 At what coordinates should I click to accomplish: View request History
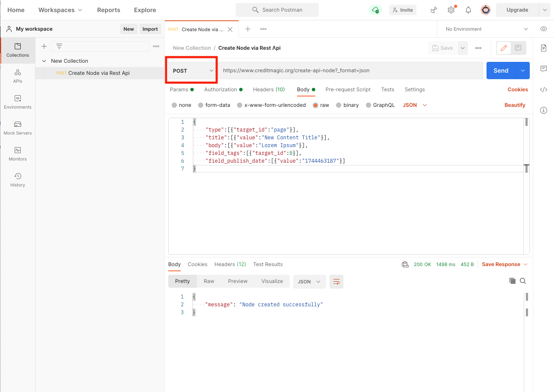[x=17, y=180]
